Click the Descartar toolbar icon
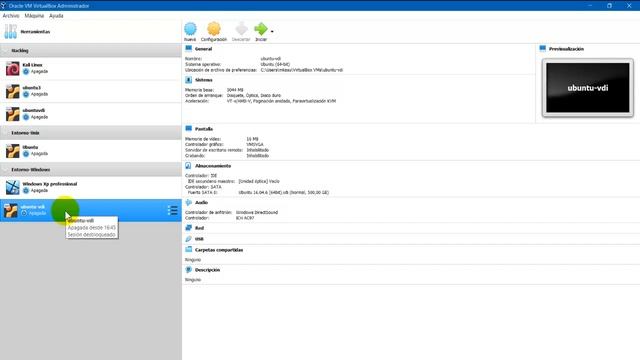The image size is (640, 360). (x=241, y=29)
